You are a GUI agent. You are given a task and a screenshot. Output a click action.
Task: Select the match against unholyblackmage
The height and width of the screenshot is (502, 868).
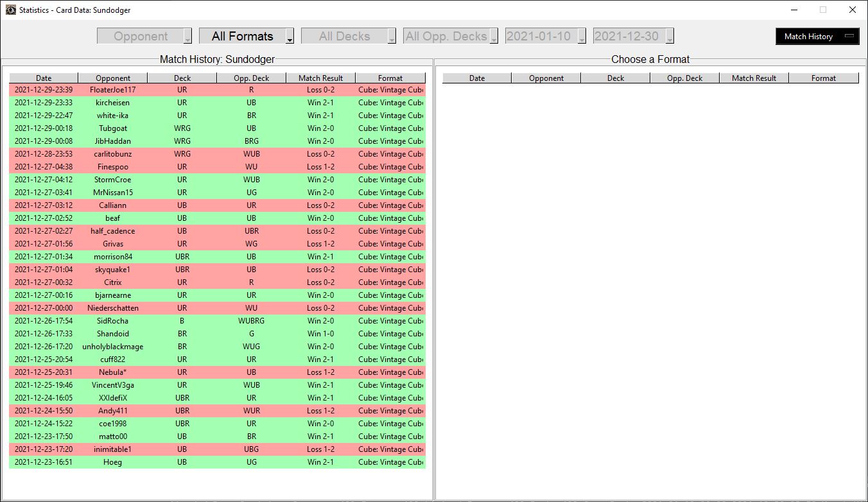[217, 347]
